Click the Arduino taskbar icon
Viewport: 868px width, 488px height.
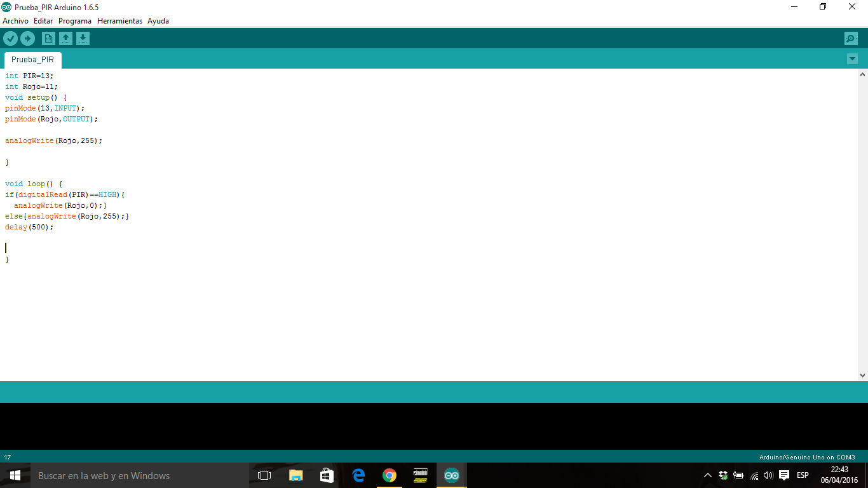pyautogui.click(x=452, y=475)
